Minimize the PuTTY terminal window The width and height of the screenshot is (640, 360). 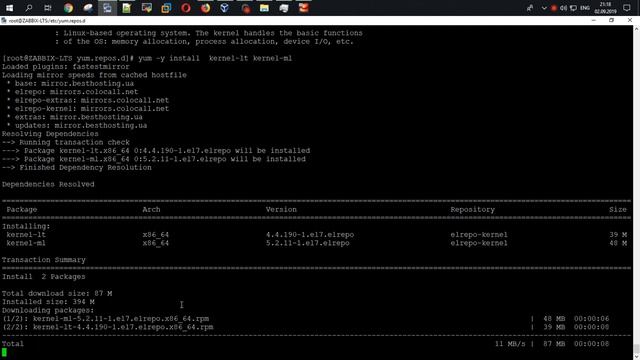[593, 20]
